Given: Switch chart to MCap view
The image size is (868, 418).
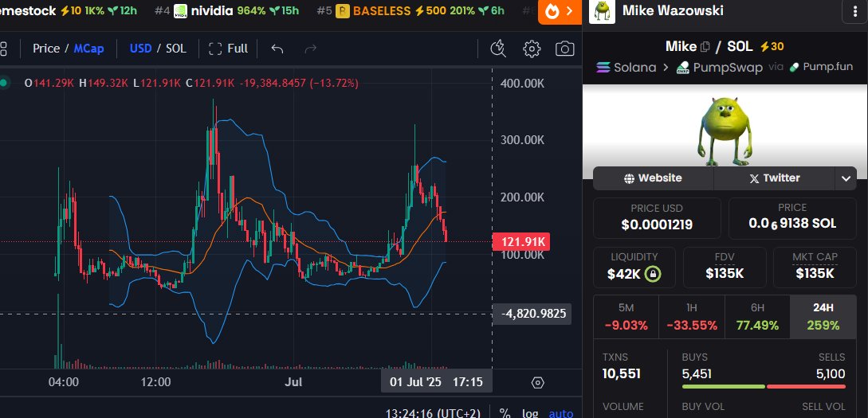Looking at the screenshot, I should 88,49.
